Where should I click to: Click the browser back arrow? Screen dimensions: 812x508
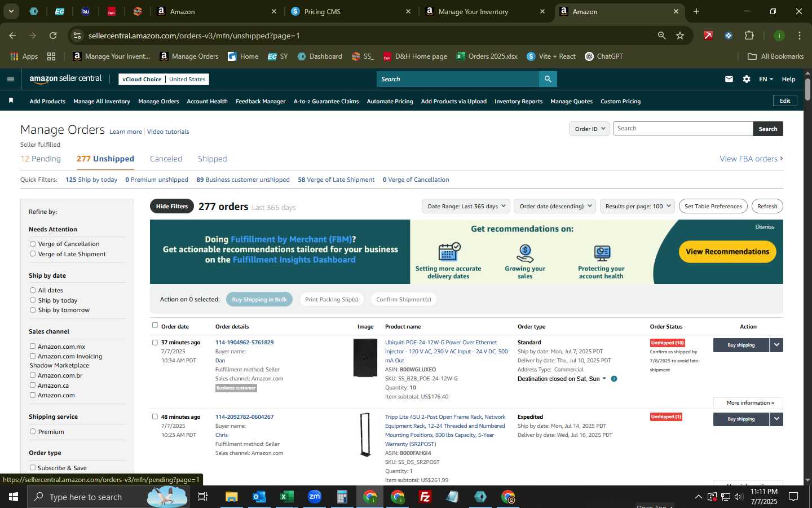12,36
